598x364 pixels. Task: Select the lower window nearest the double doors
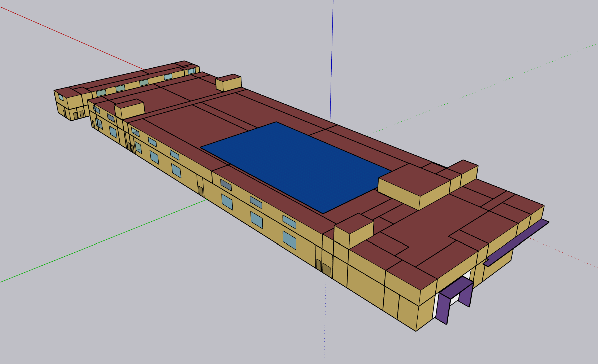point(289,240)
